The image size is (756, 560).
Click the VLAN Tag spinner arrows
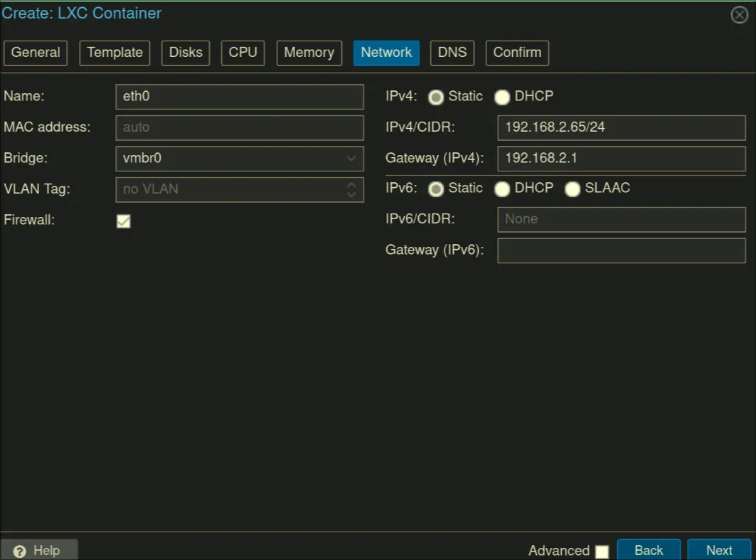pyautogui.click(x=351, y=189)
